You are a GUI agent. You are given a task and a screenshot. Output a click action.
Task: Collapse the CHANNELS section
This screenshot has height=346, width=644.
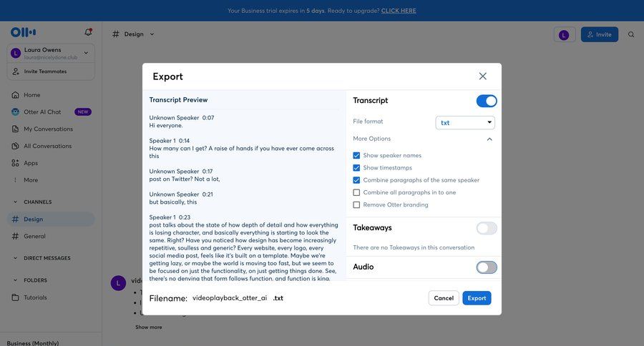coord(15,202)
